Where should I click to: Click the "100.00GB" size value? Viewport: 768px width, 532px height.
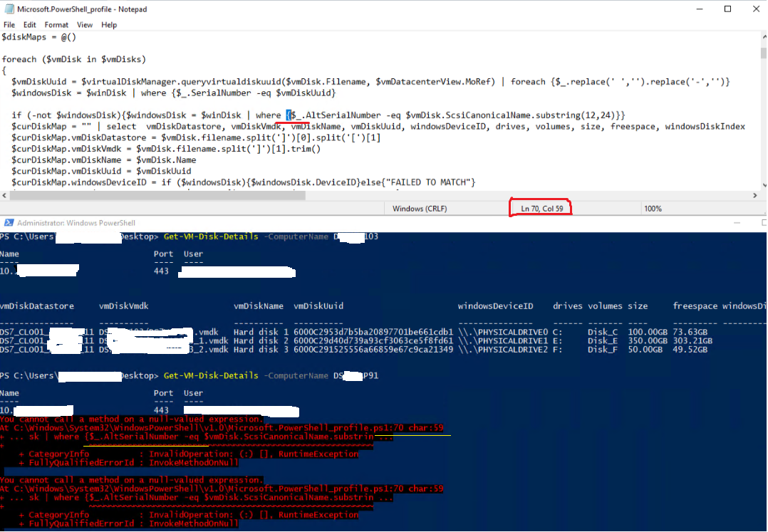tap(648, 333)
